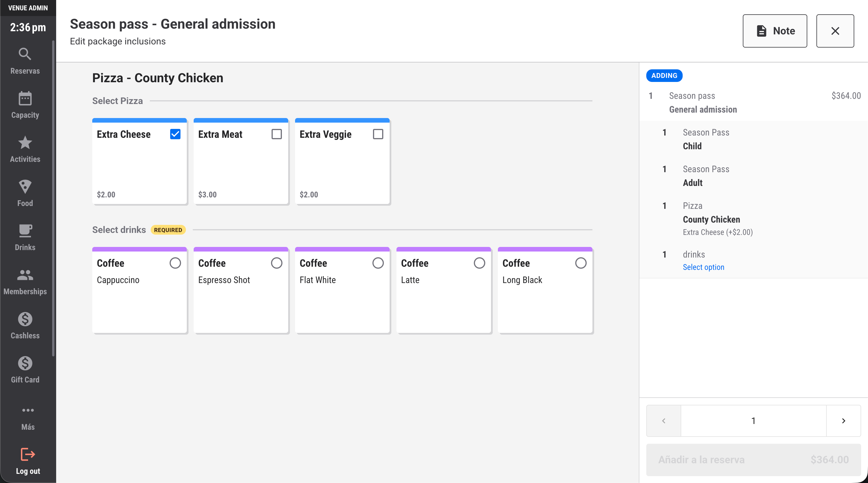Pick the Coffee Long Black radio
Image resolution: width=868 pixels, height=483 pixels.
(581, 263)
